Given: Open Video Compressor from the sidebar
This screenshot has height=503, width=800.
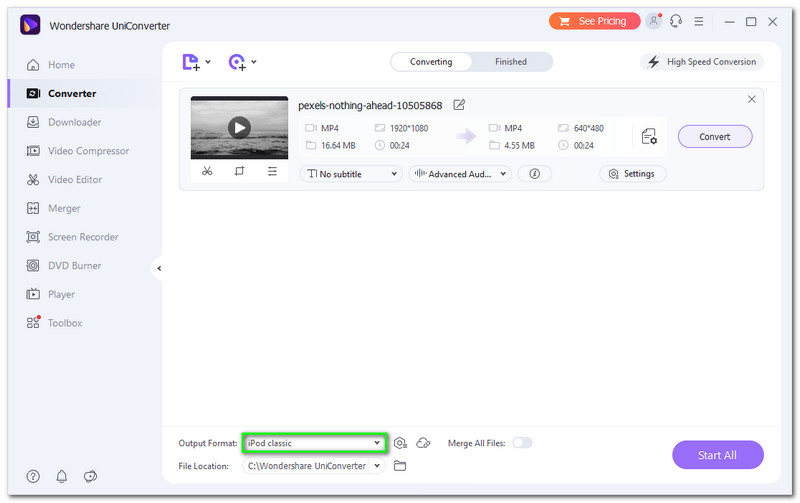Looking at the screenshot, I should click(x=88, y=151).
